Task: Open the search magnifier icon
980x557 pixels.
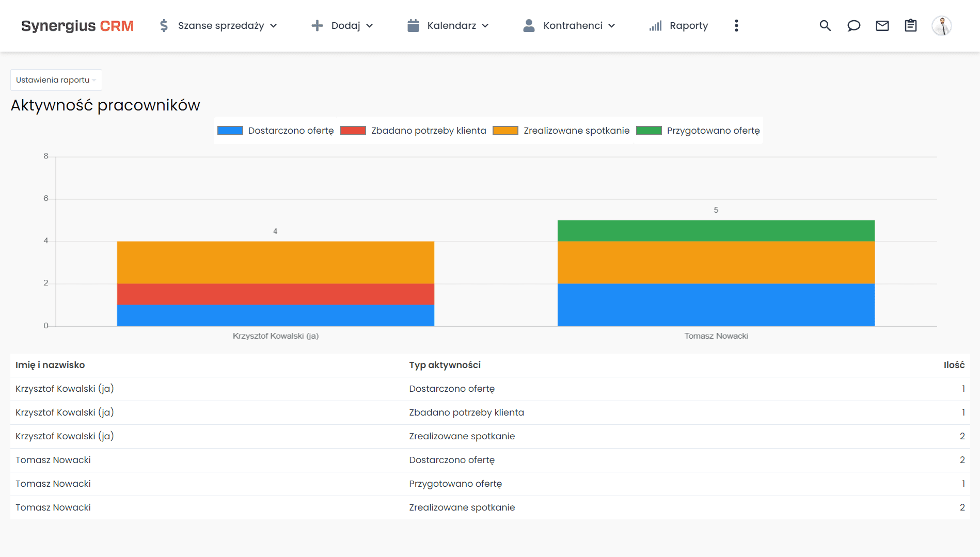Action: 825,26
